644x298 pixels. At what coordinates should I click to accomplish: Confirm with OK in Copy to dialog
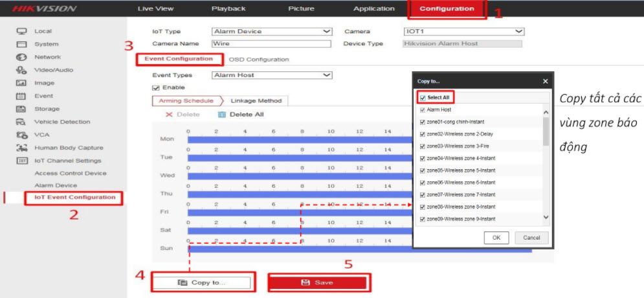(496, 238)
